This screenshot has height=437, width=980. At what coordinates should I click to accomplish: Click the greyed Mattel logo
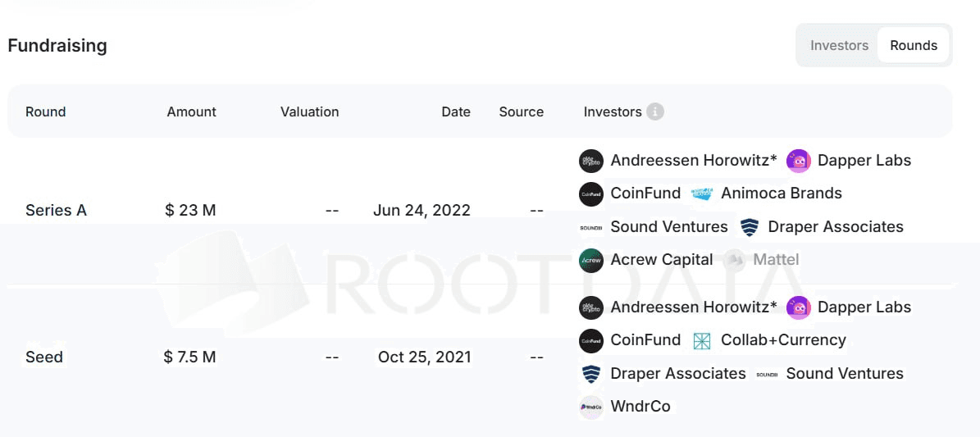point(735,261)
